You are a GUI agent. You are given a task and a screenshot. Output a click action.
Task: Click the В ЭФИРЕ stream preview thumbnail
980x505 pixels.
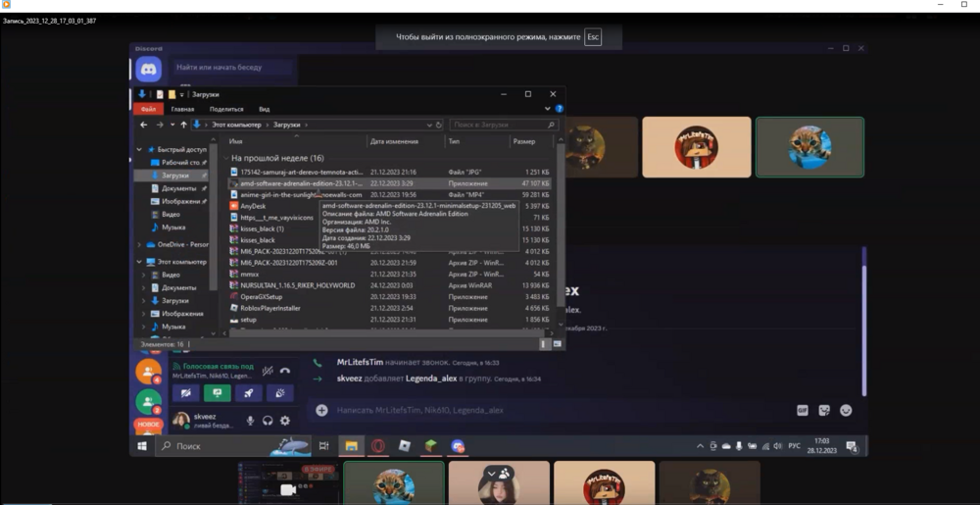point(288,482)
